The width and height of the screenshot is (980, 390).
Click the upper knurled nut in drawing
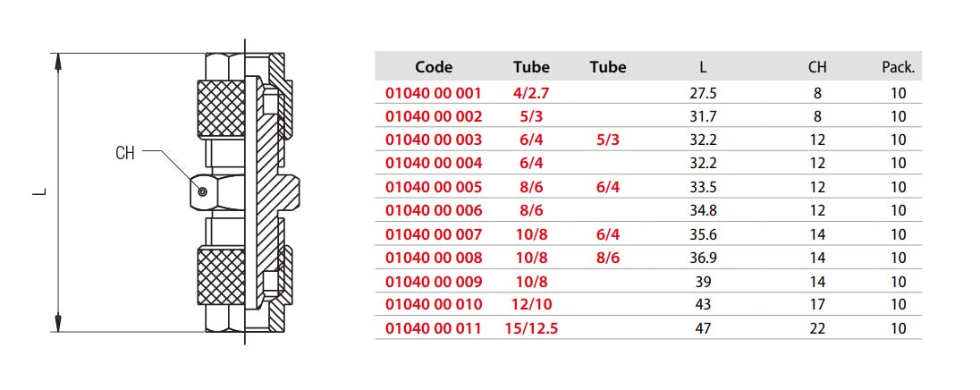coord(221,110)
